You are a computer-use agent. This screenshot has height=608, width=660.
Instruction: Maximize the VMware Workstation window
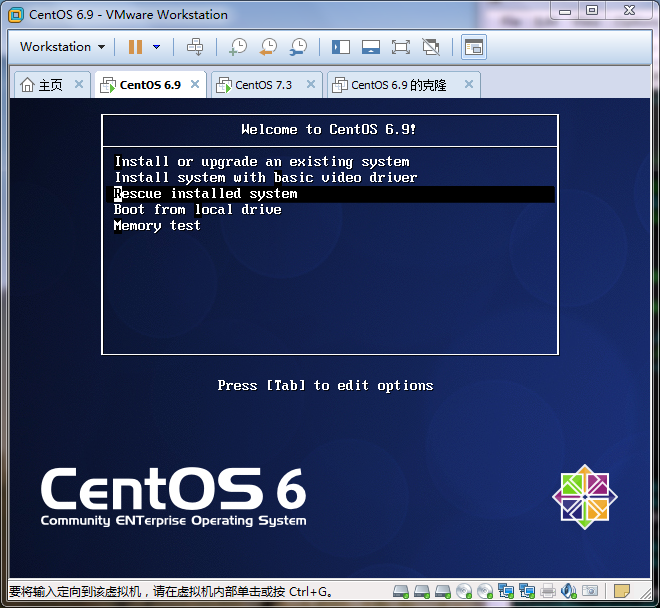click(x=592, y=10)
